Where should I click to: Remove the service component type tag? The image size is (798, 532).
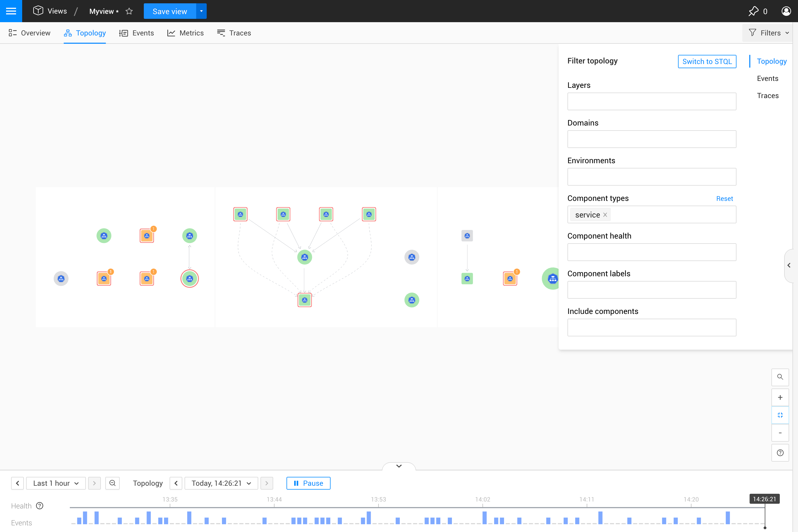point(605,215)
